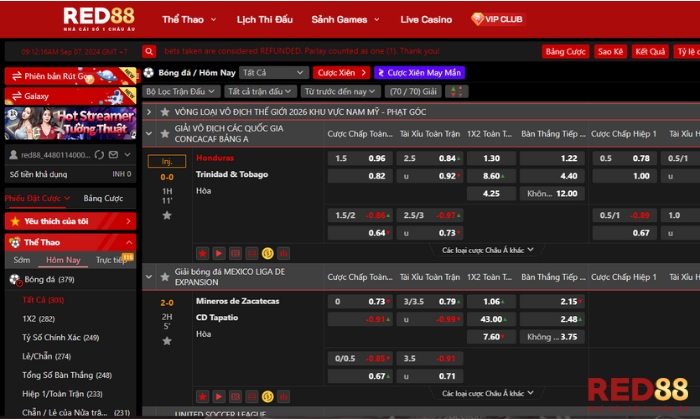Viewport: 700px width, 420px height.
Task: Open the Phiếu Đặt Cược tab
Action: pos(38,198)
